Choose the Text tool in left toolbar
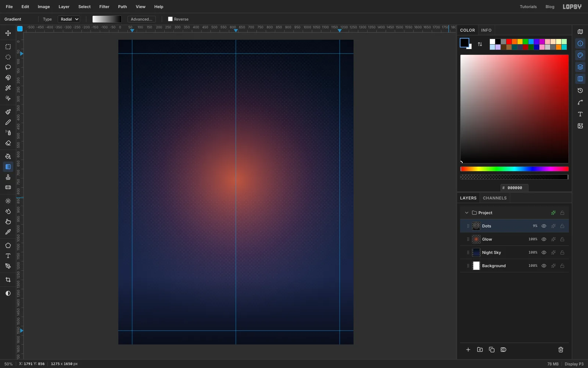 point(8,256)
